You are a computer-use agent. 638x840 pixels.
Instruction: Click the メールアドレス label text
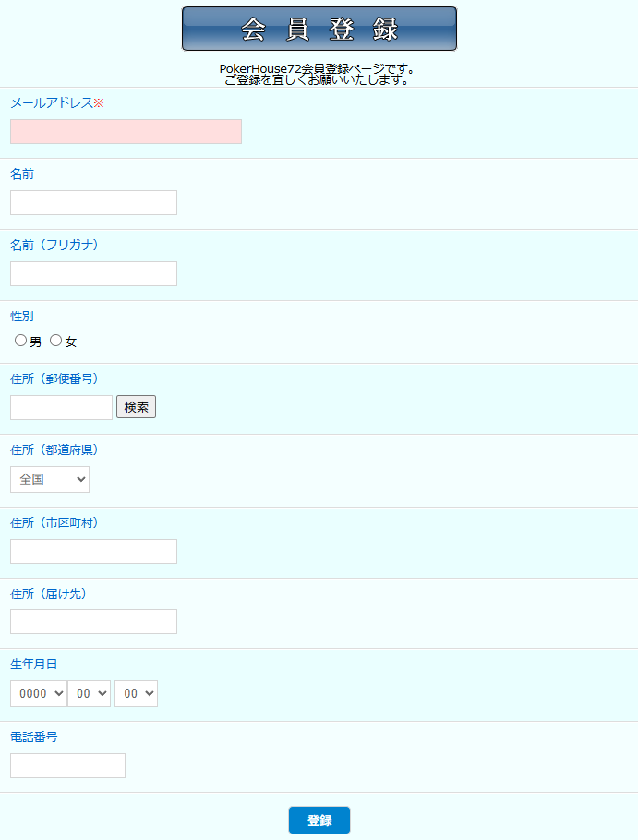click(52, 102)
